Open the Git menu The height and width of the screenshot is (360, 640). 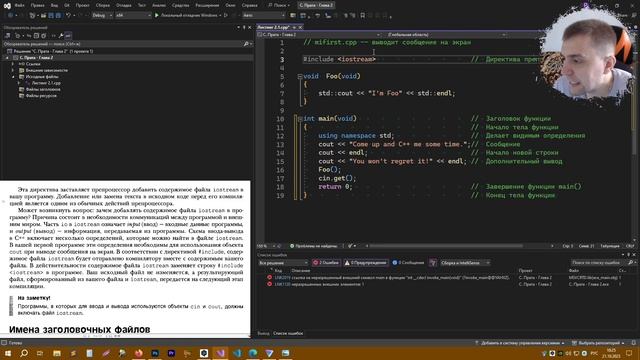[x=67, y=5]
